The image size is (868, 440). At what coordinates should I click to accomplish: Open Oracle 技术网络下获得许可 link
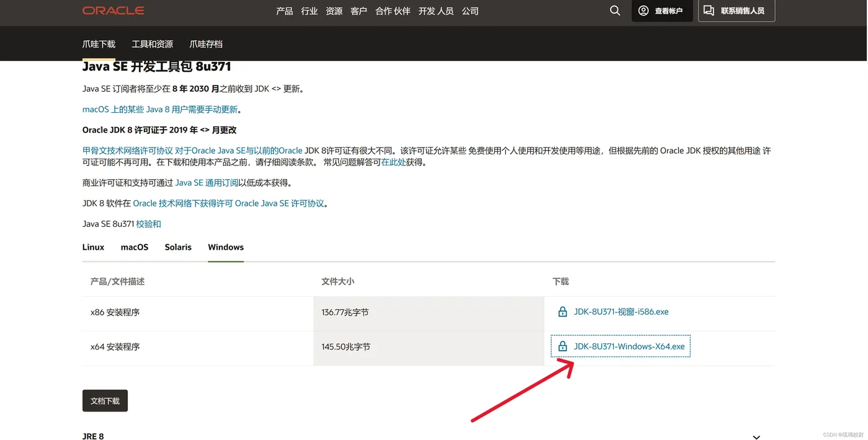(183, 203)
